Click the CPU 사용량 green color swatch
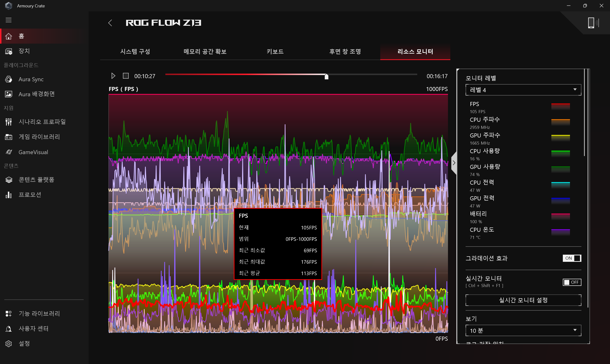610x364 pixels. click(560, 153)
